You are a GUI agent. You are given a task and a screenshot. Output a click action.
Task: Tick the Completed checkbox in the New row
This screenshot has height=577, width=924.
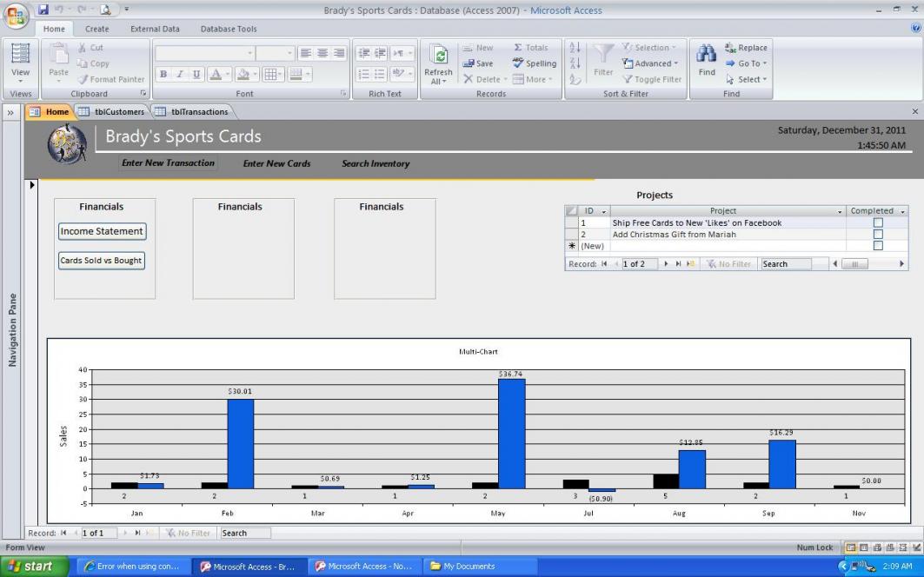tap(877, 246)
